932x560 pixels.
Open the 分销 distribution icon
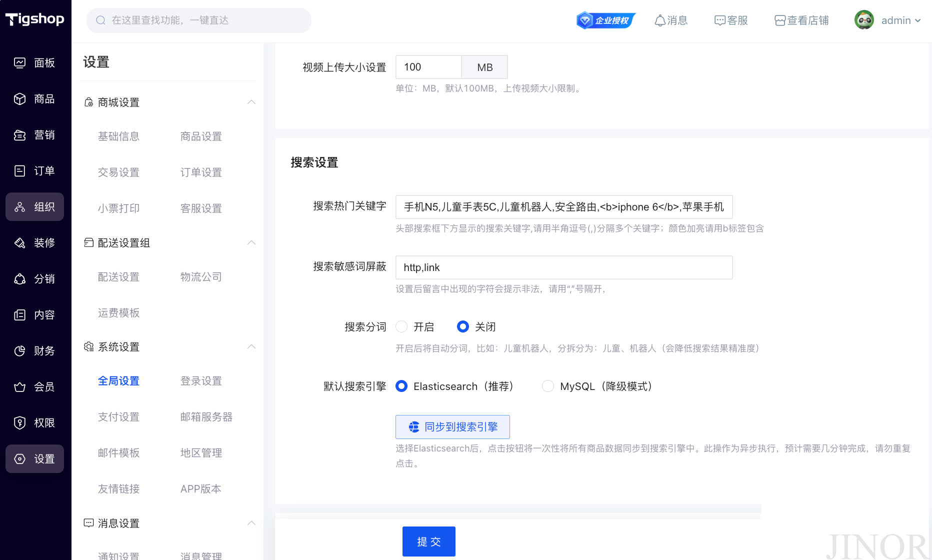point(19,278)
